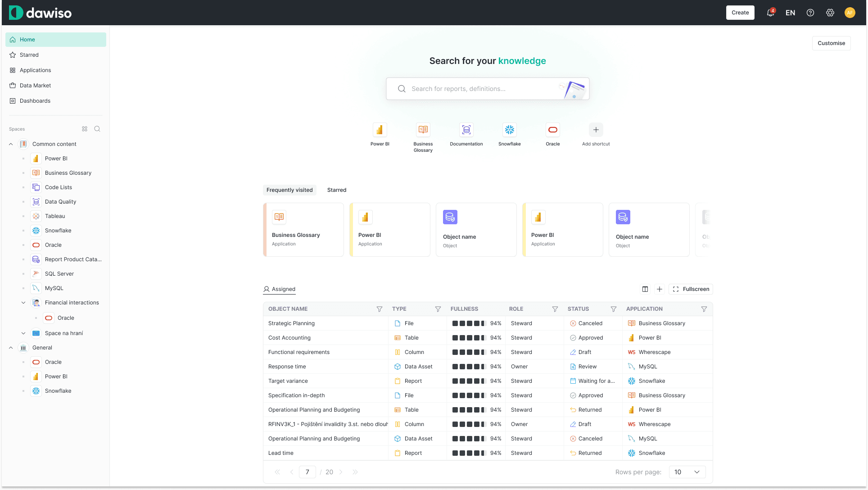
Task: Open Code Lists in the spaces tree
Action: coord(59,187)
